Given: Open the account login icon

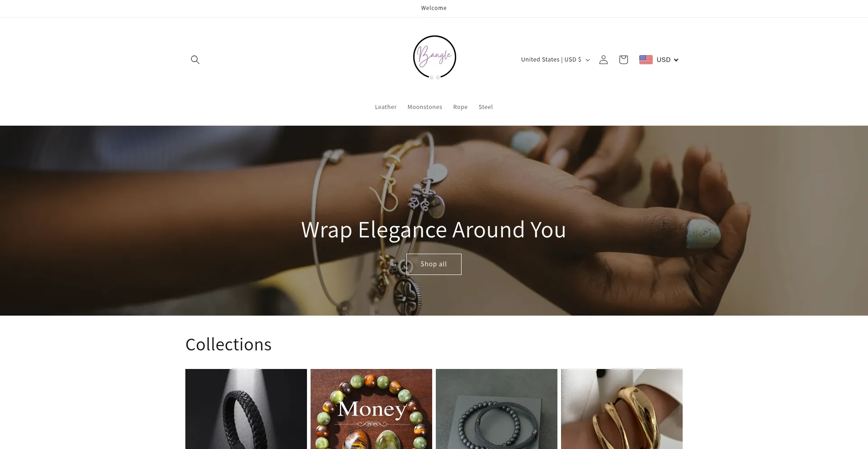Looking at the screenshot, I should [x=604, y=60].
